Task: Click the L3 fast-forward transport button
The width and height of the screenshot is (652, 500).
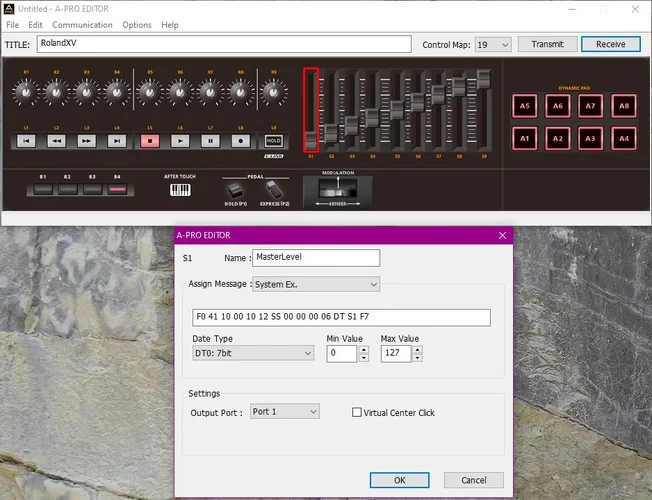Action: [86, 141]
